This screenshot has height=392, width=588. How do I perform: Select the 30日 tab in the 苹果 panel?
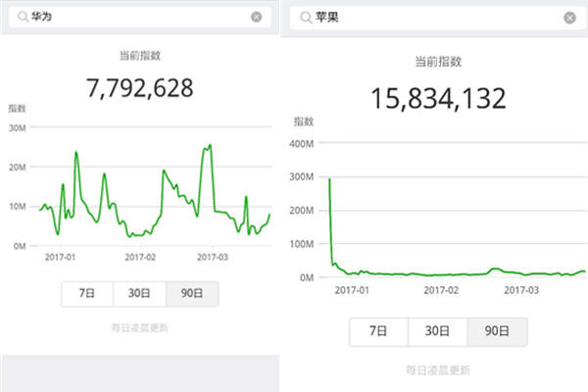point(437,331)
